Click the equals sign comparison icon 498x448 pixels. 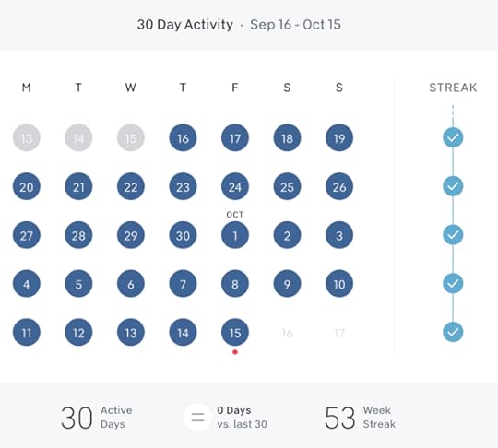[x=197, y=418]
